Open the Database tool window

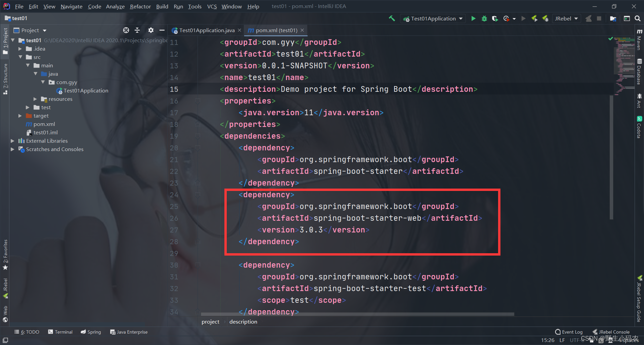click(639, 72)
